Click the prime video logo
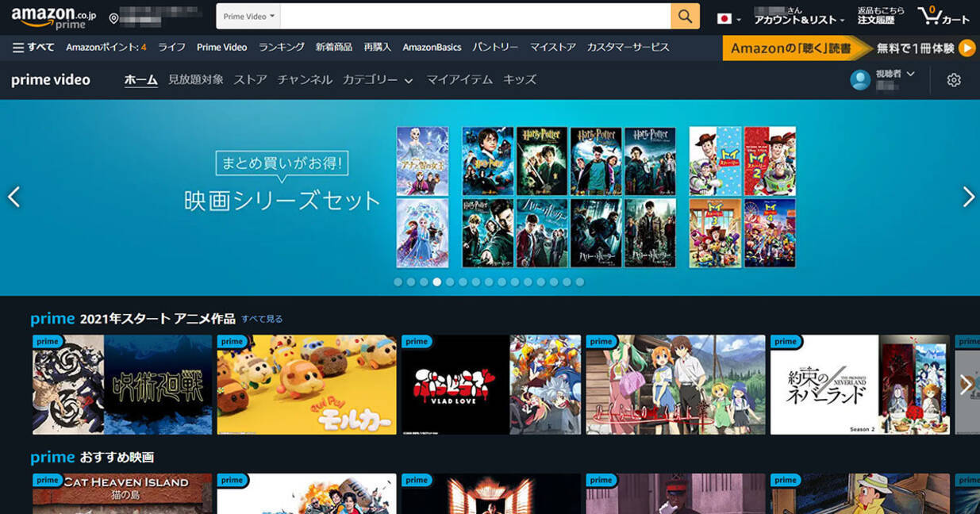 point(51,80)
